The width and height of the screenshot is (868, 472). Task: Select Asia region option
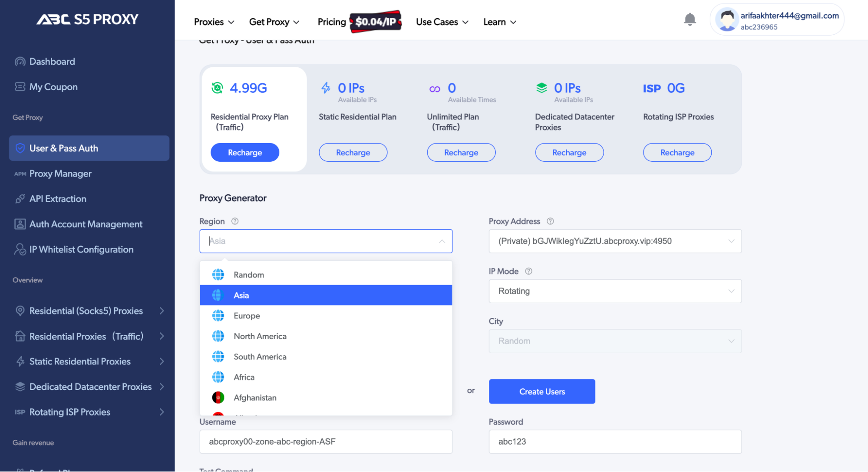click(x=326, y=295)
